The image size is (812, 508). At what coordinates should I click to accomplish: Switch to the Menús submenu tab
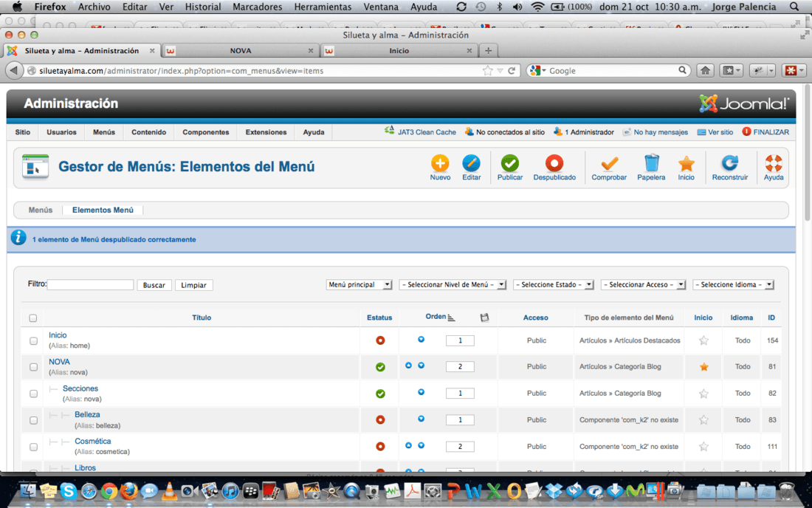click(41, 210)
